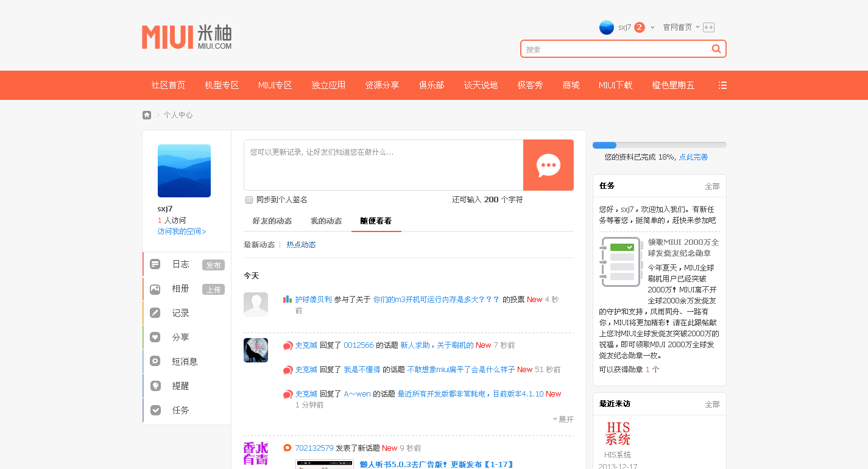Click the 上传 button beside 相册
Screen dimensions: 868x469
point(213,289)
